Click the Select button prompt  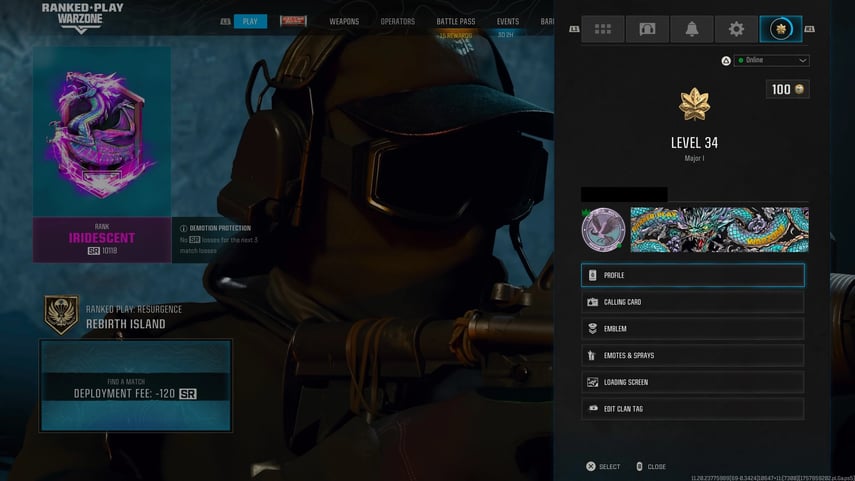tap(603, 466)
